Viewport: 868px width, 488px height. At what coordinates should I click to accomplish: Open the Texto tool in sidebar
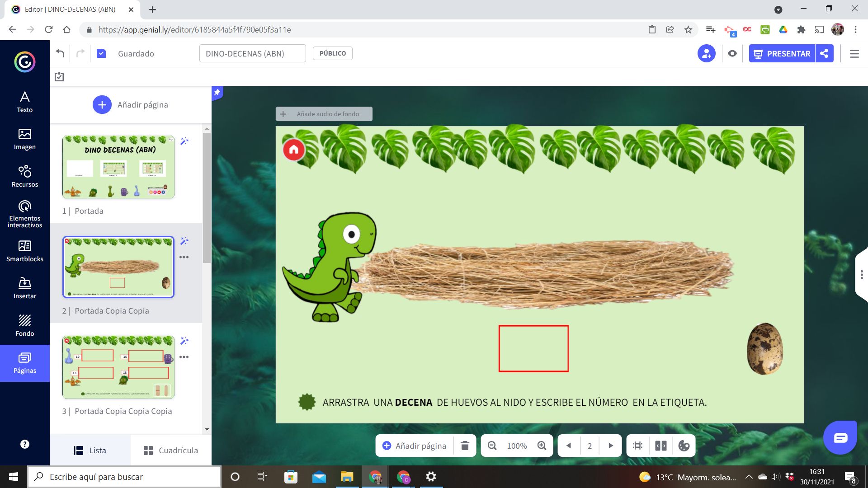[25, 102]
